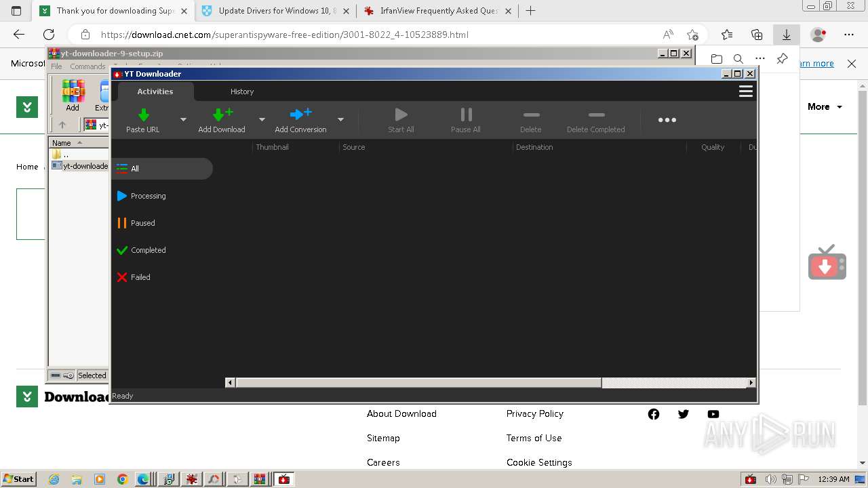The width and height of the screenshot is (868, 488).
Task: Click the Paste URL green arrow icon
Action: pos(143,115)
